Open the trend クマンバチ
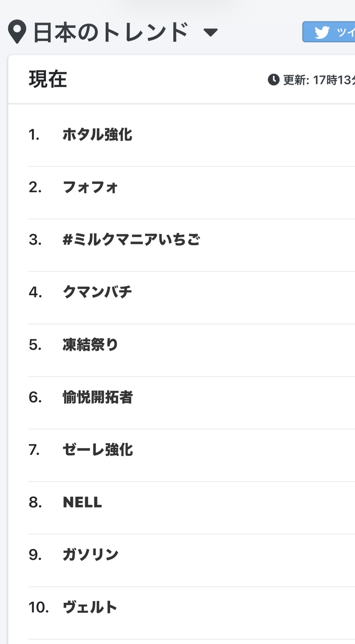This screenshot has width=355, height=644. [97, 292]
